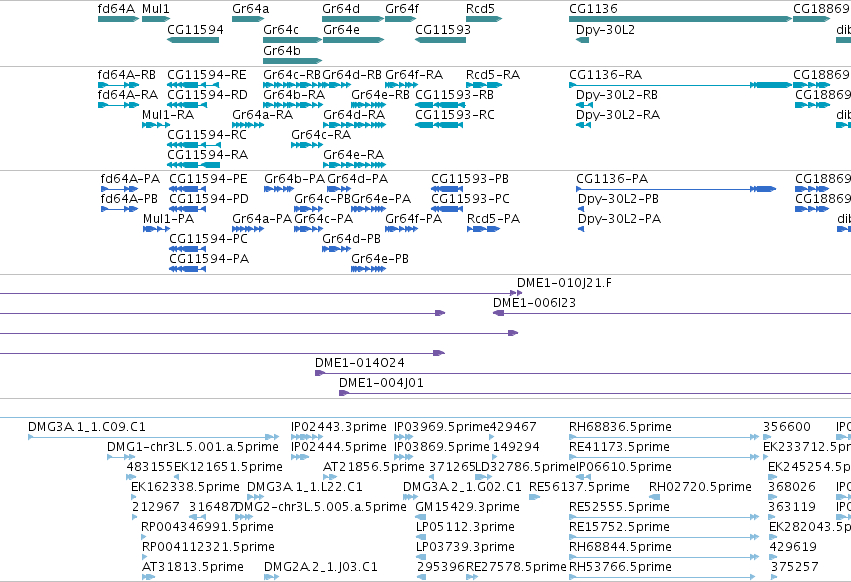Click the Gr64b gene label
851x582 pixels.
282,50
